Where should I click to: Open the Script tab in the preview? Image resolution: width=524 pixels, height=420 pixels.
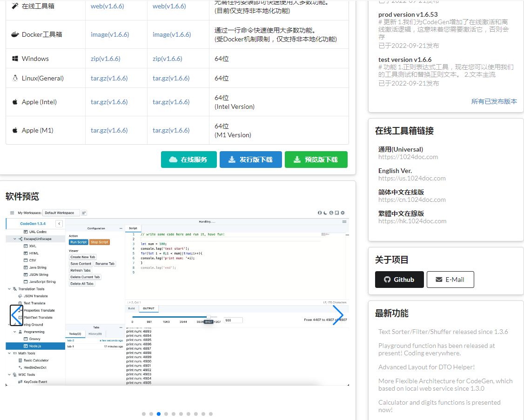133,228
